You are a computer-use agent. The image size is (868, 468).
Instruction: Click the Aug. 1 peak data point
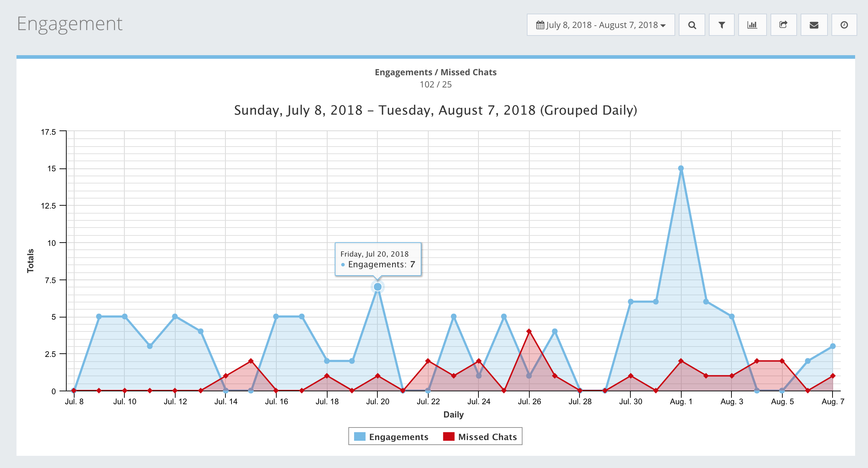point(681,168)
